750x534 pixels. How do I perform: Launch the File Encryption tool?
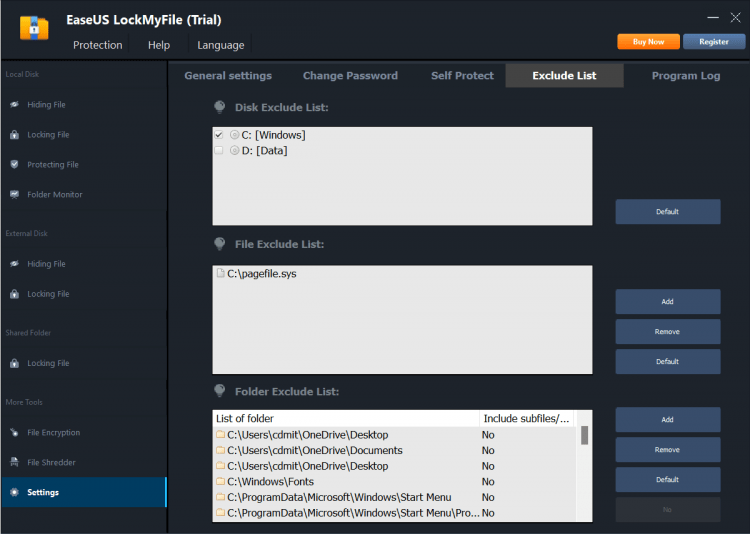[52, 433]
